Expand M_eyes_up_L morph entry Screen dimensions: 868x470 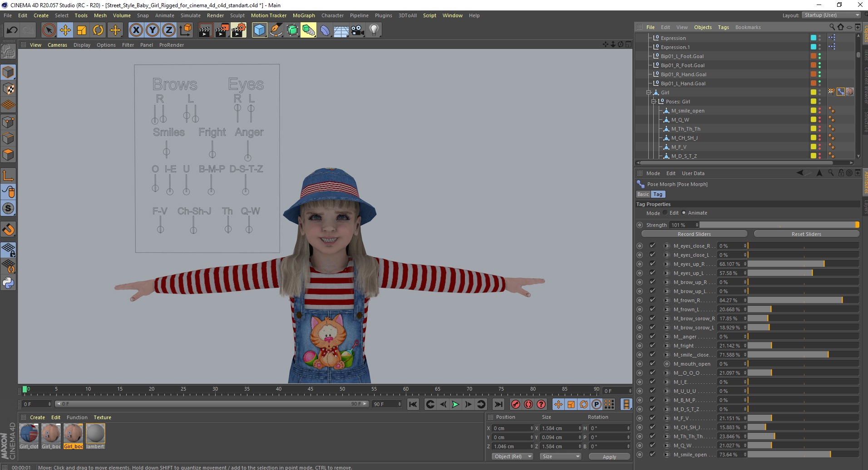[x=666, y=273]
